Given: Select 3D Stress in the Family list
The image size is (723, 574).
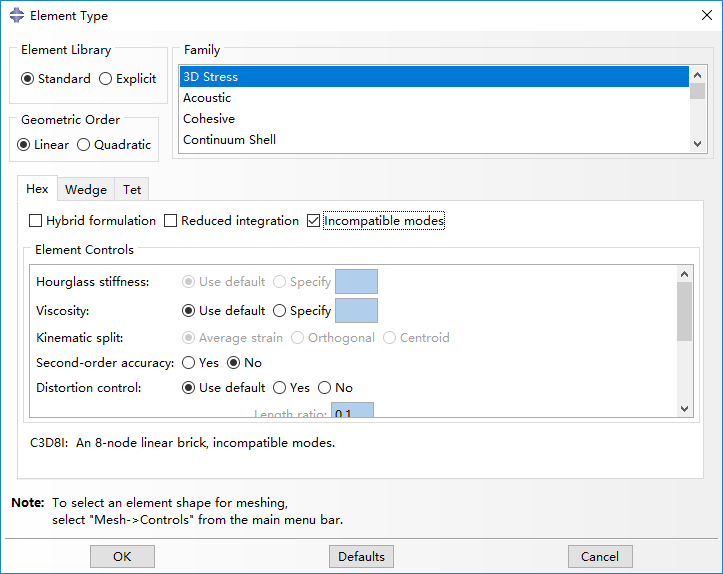Looking at the screenshot, I should [434, 77].
